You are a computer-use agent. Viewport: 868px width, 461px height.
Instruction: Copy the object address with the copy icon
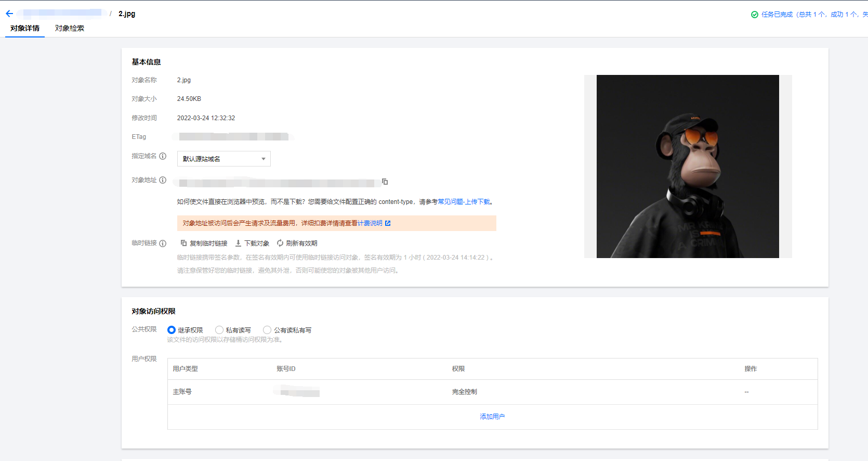click(x=385, y=182)
